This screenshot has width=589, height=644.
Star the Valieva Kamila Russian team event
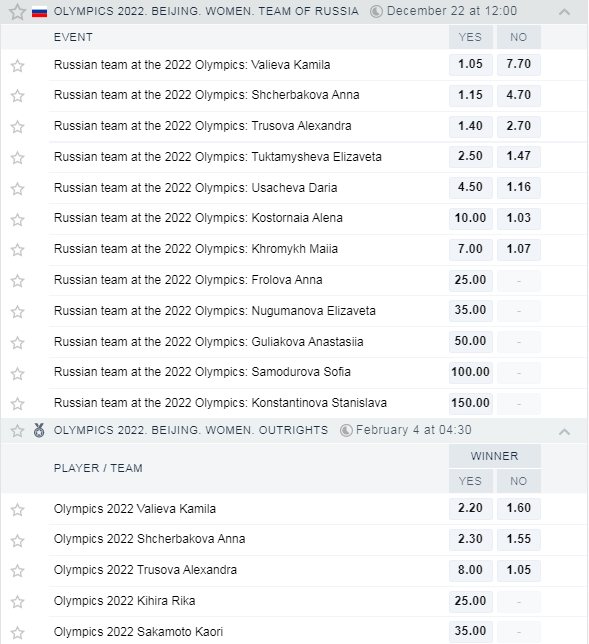(x=17, y=65)
